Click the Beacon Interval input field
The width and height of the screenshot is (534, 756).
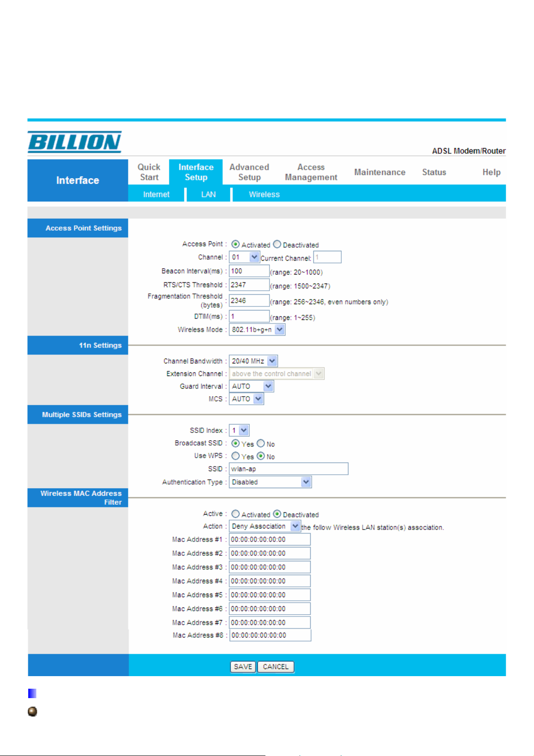249,271
